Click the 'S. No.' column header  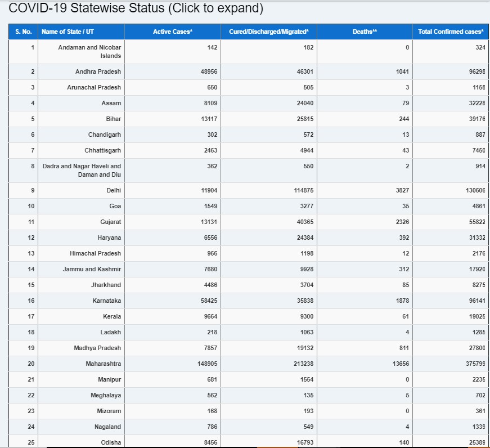(x=23, y=32)
